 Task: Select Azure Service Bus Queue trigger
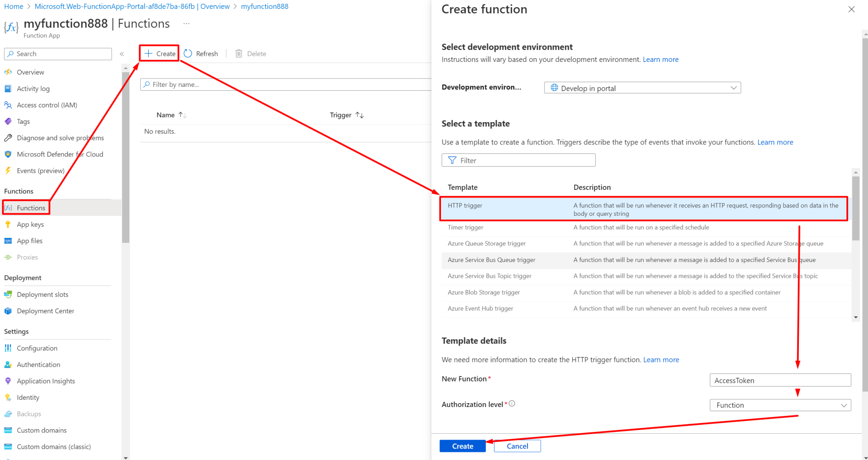[x=646, y=260]
